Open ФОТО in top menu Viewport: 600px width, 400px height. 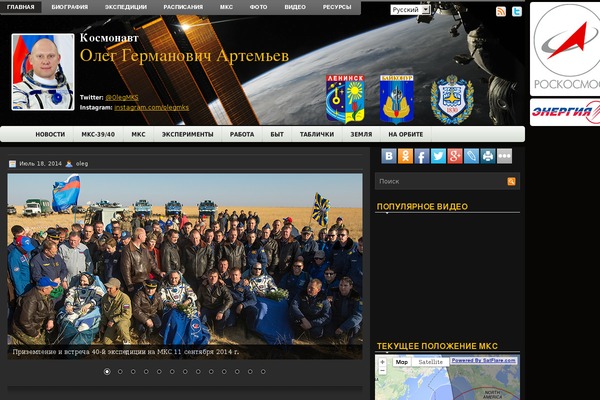tap(259, 7)
